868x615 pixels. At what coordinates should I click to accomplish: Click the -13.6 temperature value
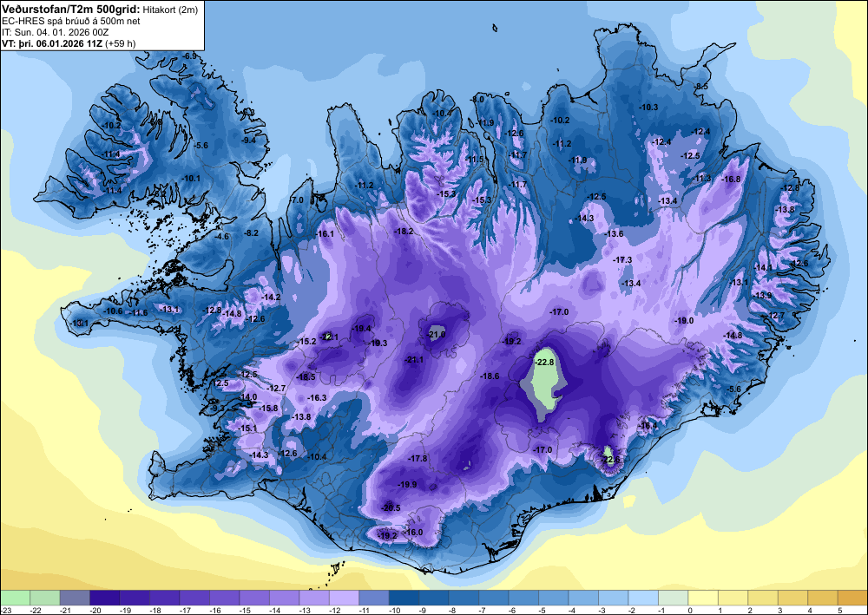pyautogui.click(x=614, y=234)
